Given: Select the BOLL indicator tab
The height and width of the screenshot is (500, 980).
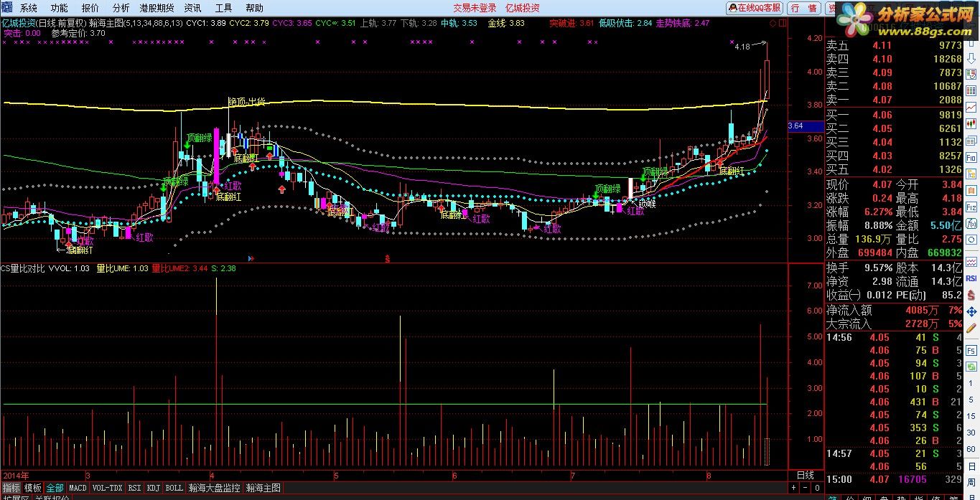Looking at the screenshot, I should pos(174,488).
